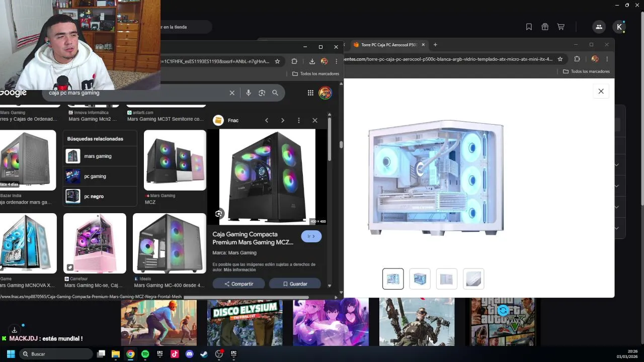Open Todos los marcadores in right window
This screenshot has width=644, height=362.
pyautogui.click(x=587, y=71)
